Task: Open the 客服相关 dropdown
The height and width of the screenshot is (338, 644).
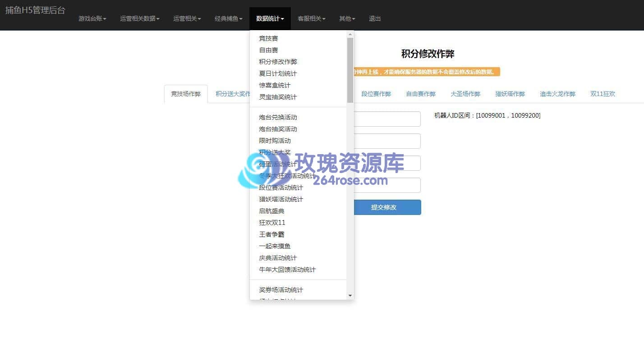Action: (312, 18)
